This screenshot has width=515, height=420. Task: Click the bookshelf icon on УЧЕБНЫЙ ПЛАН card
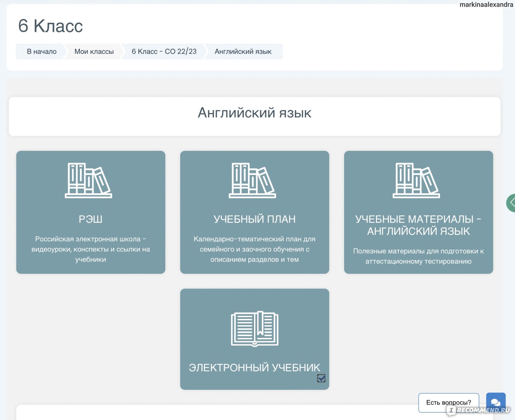tap(253, 180)
